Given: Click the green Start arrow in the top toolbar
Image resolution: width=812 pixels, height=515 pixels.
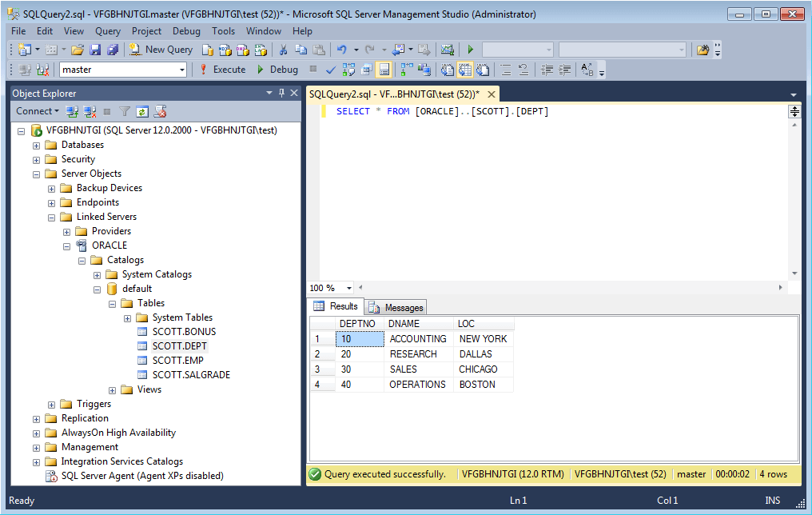Looking at the screenshot, I should click(471, 50).
